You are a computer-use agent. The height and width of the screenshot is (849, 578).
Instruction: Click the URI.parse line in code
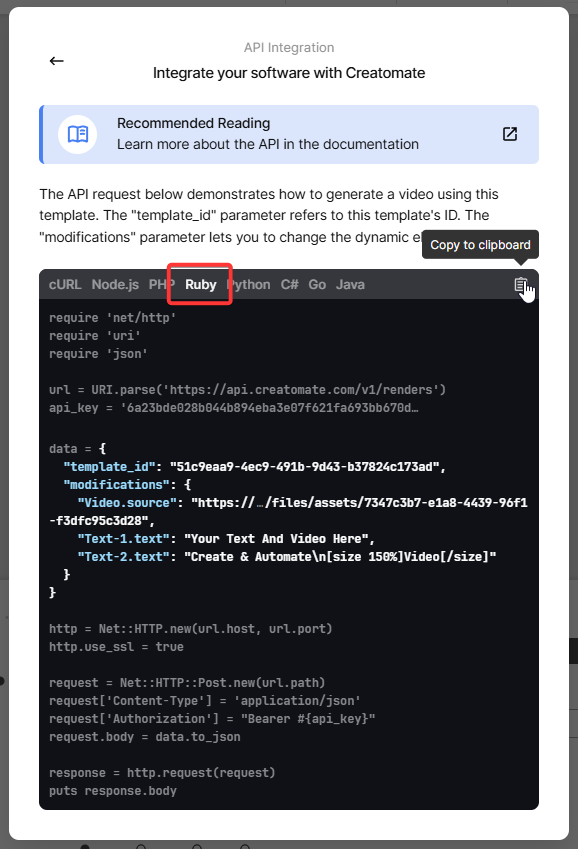pyautogui.click(x=248, y=390)
